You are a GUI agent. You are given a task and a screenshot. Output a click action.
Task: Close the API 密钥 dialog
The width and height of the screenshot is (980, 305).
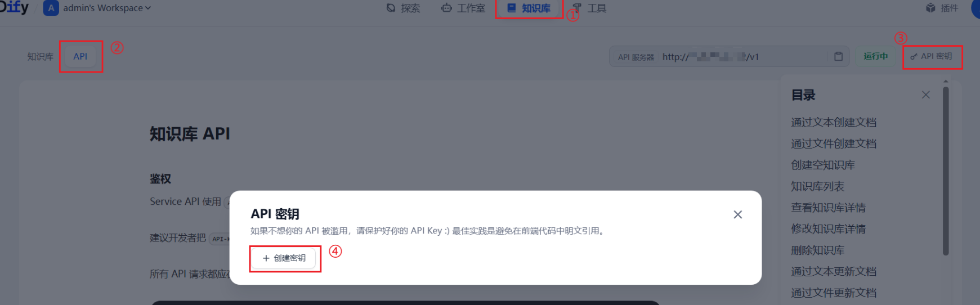click(x=737, y=214)
